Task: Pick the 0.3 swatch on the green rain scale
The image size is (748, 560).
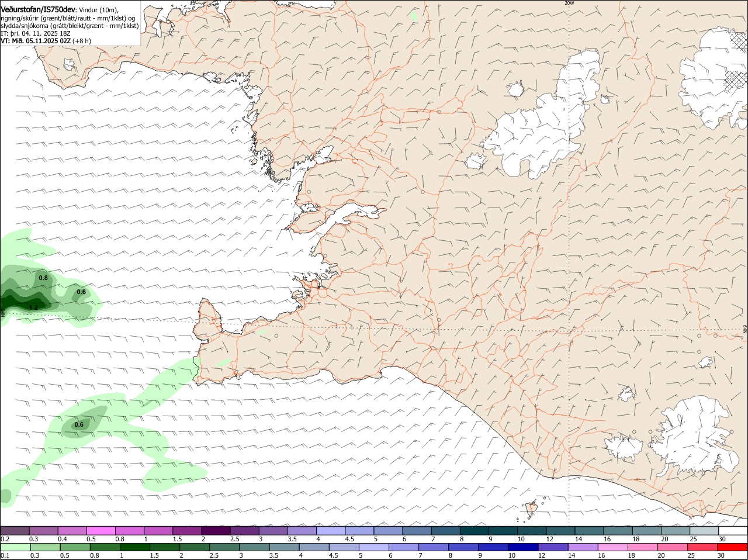Action: pos(44,547)
